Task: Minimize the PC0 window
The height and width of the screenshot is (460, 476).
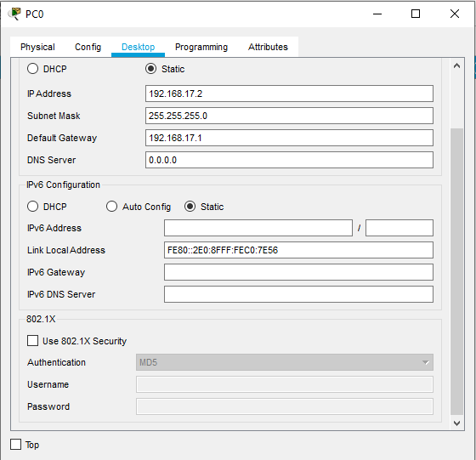Action: tap(377, 14)
